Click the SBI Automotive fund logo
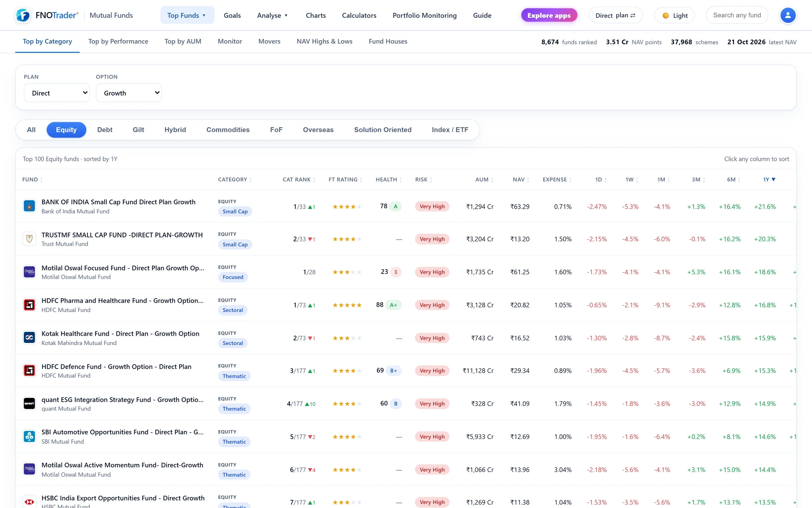Image resolution: width=812 pixels, height=508 pixels. pos(29,436)
